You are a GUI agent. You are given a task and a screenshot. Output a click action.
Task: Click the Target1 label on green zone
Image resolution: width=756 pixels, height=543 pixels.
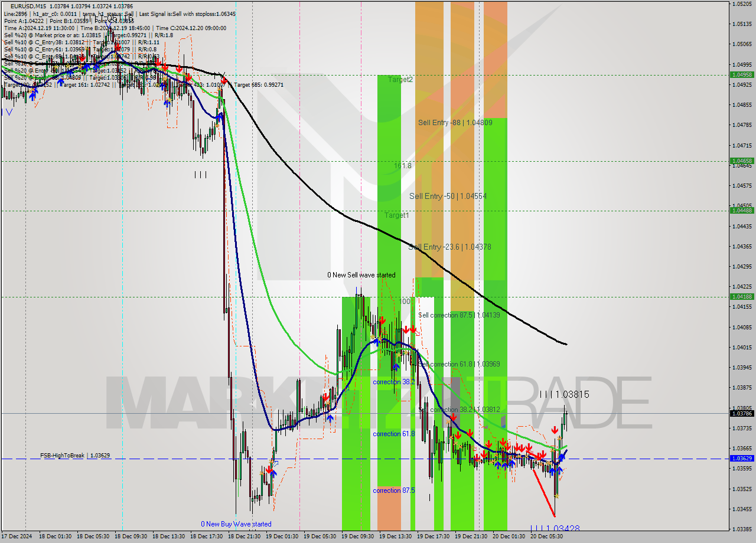tap(397, 215)
